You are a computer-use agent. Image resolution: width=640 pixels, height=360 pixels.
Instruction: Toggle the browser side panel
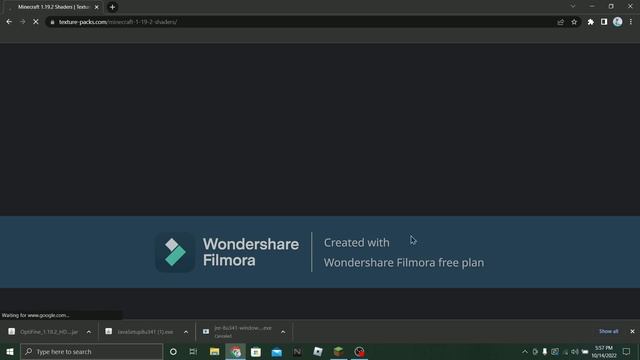tap(604, 22)
